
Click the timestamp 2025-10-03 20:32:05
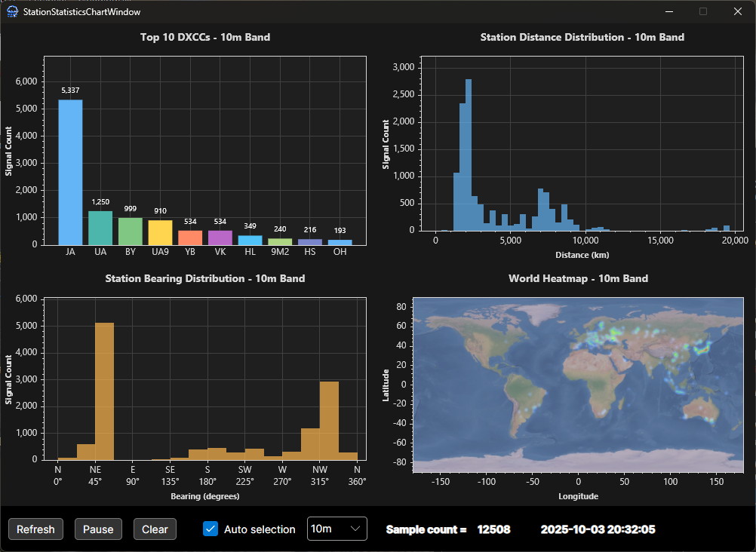(x=598, y=529)
